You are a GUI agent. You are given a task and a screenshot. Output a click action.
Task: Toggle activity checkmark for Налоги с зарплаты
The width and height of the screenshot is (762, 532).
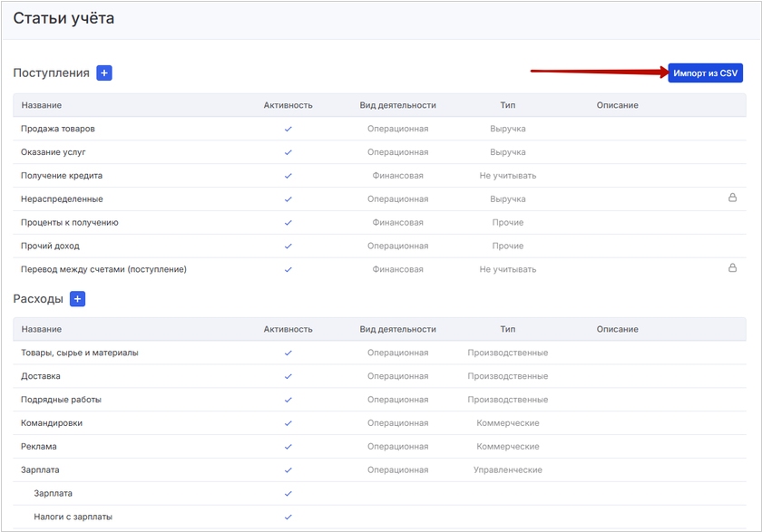[x=288, y=517]
